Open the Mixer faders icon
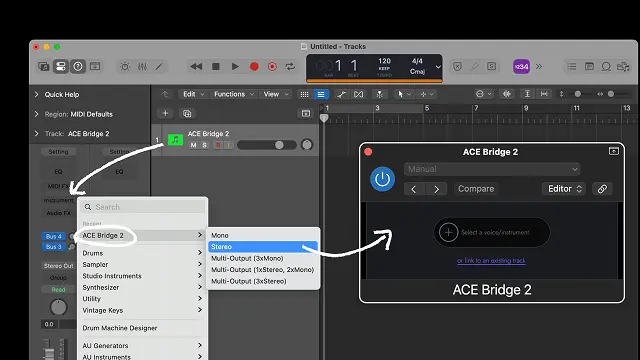 point(142,67)
